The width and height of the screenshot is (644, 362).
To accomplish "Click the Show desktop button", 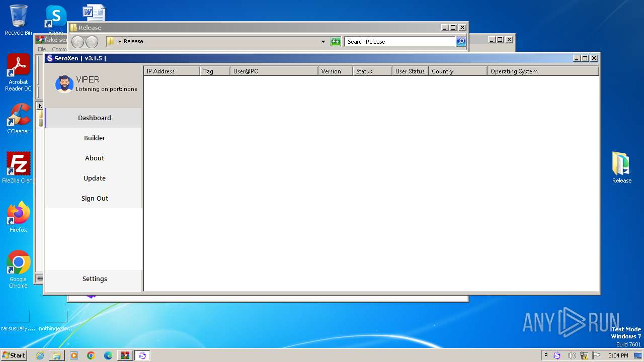I will (x=638, y=355).
